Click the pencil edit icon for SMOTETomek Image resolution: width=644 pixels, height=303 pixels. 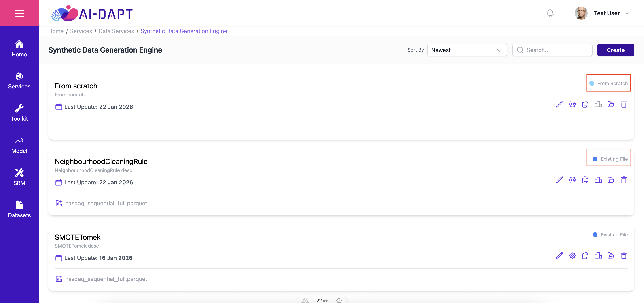(x=559, y=256)
